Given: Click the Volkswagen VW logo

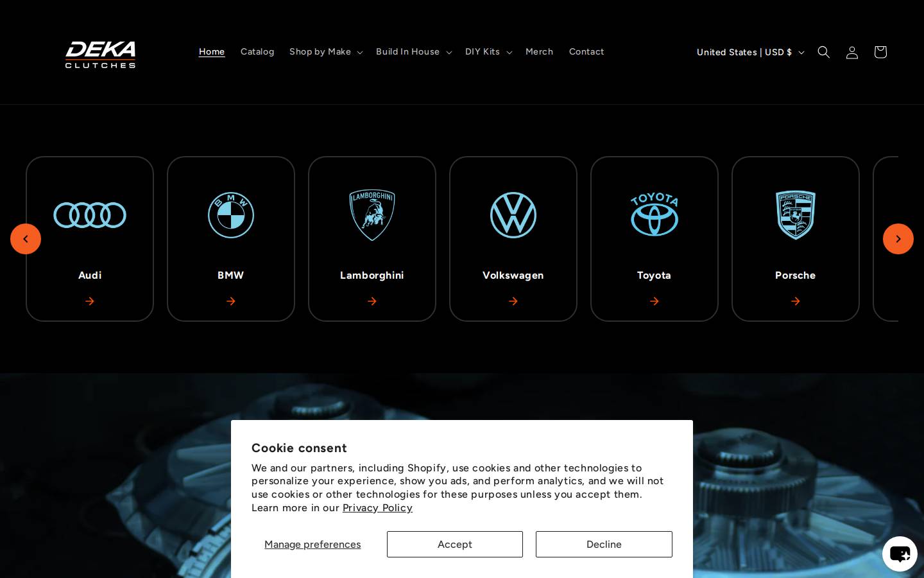Looking at the screenshot, I should tap(513, 215).
